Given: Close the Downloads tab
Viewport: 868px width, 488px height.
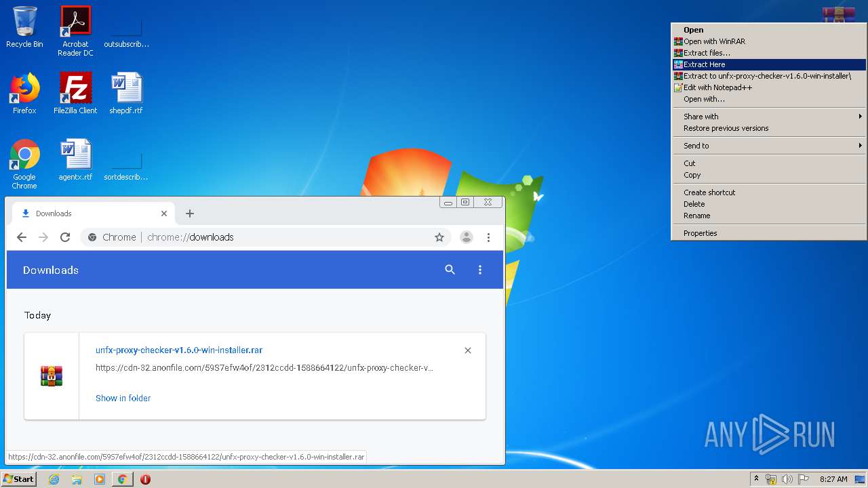Looking at the screenshot, I should click(164, 213).
